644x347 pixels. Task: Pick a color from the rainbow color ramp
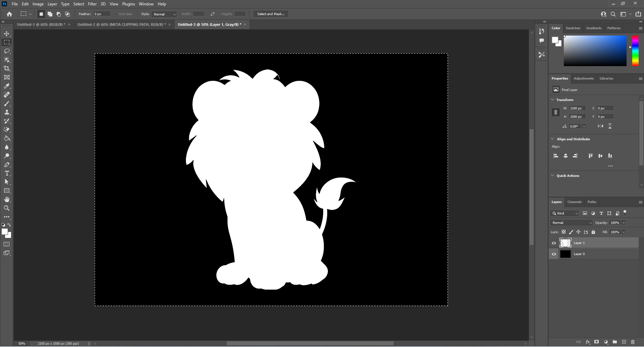click(x=635, y=50)
